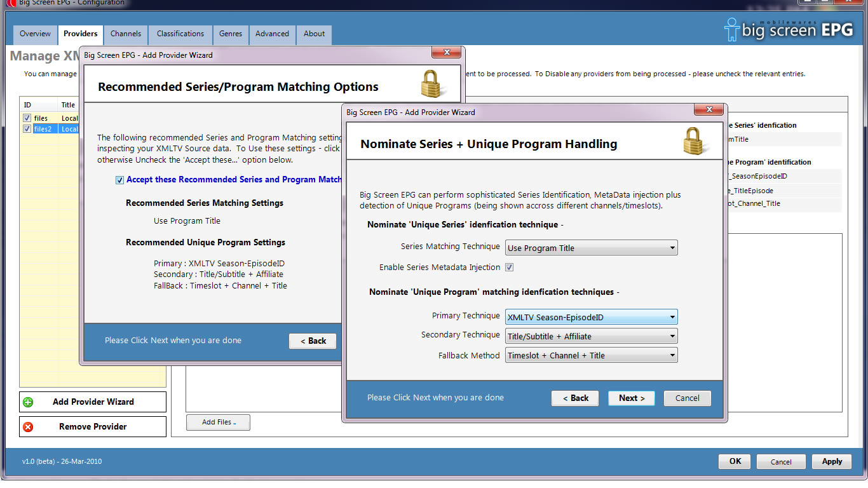Click the 'Recommended Unique Program Settings' heading

click(x=205, y=243)
